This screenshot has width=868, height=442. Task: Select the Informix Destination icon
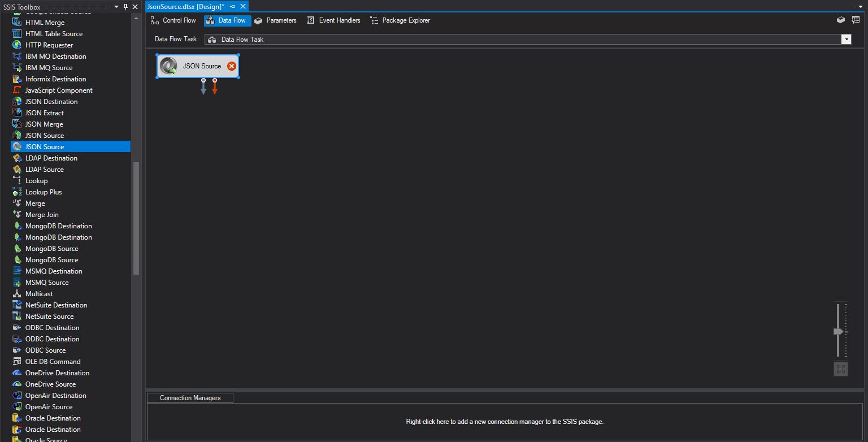(x=17, y=79)
